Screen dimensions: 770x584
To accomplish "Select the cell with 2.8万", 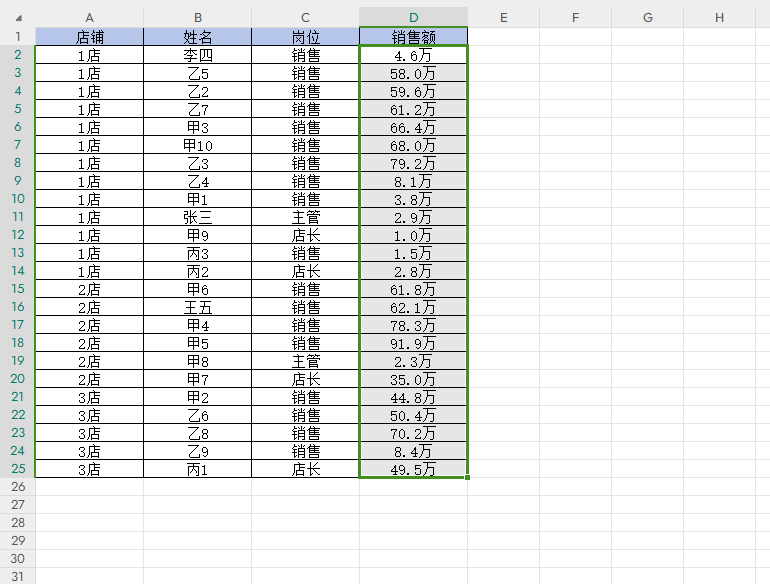I will 413,271.
